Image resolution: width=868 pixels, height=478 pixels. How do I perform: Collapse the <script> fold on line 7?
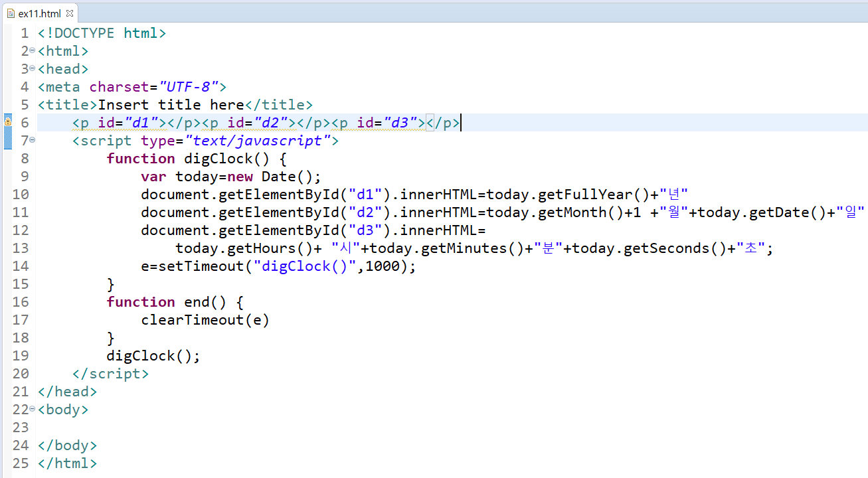pyautogui.click(x=33, y=140)
